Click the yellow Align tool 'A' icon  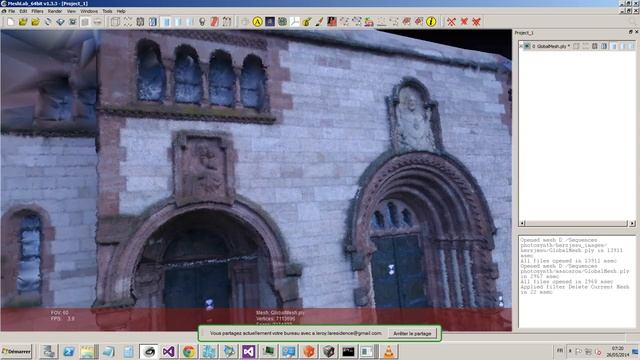257,22
